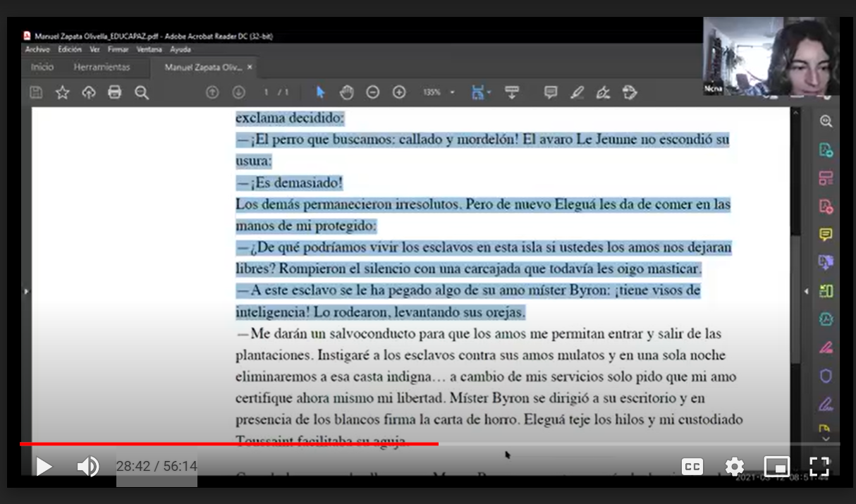The image size is (856, 504).
Task: Click the webcam thumbnail of presenter
Action: (771, 56)
